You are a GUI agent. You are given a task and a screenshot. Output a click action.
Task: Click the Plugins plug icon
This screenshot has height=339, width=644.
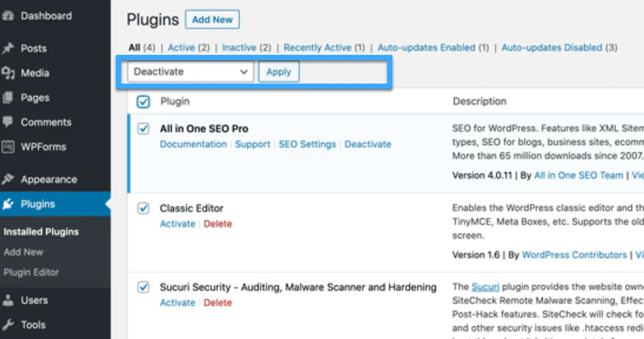[7, 204]
